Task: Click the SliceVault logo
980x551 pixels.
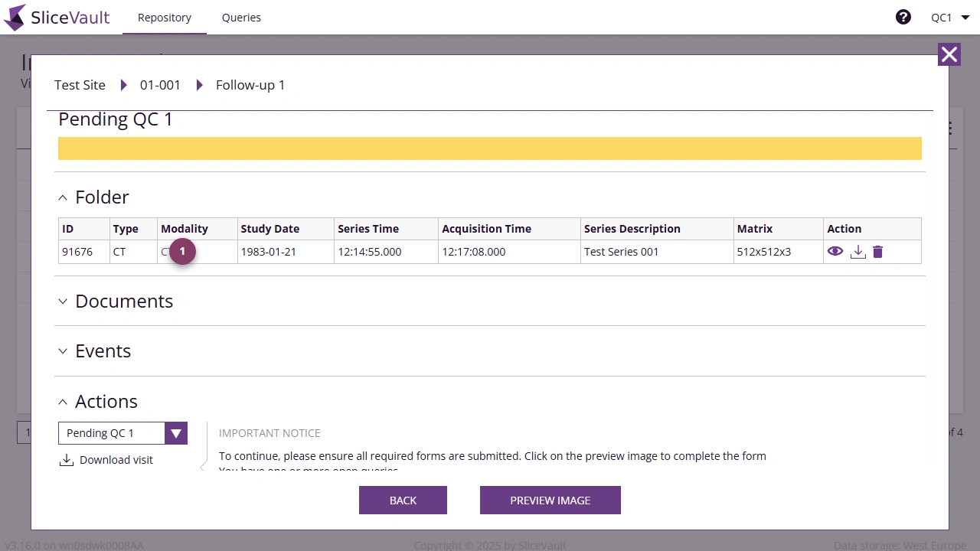Action: coord(57,17)
